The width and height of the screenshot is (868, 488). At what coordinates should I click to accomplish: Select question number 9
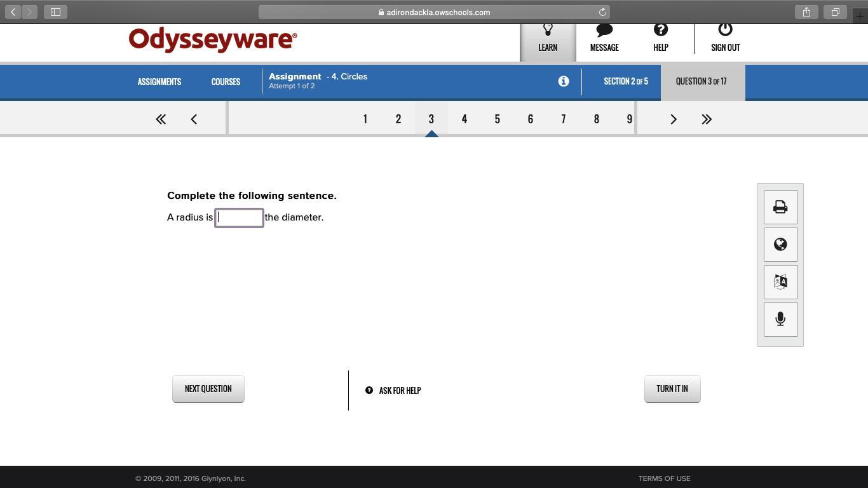pos(629,119)
